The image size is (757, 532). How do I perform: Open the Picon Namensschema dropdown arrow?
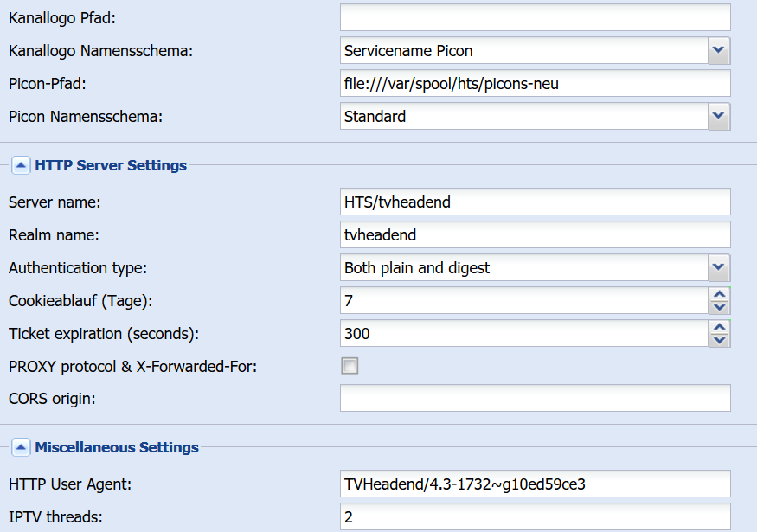click(x=719, y=116)
